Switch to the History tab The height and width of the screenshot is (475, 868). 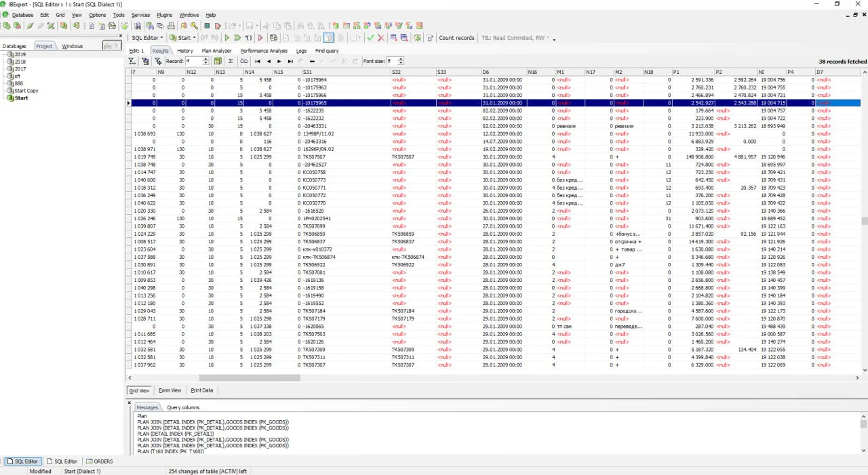pyautogui.click(x=184, y=51)
